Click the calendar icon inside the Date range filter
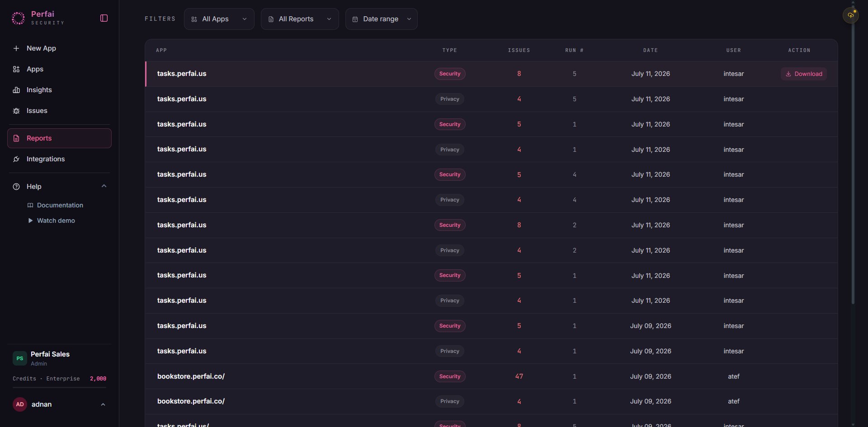Viewport: 868px width, 427px height. coord(355,19)
